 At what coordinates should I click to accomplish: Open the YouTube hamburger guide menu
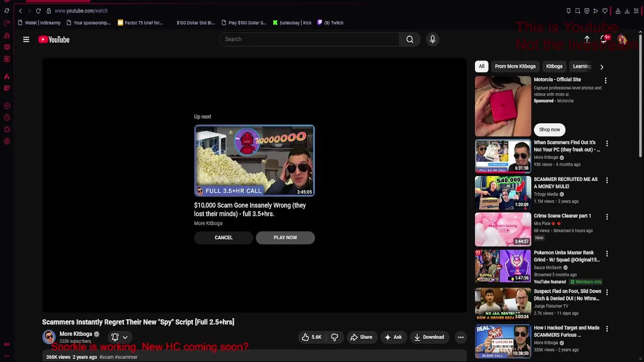(x=26, y=39)
